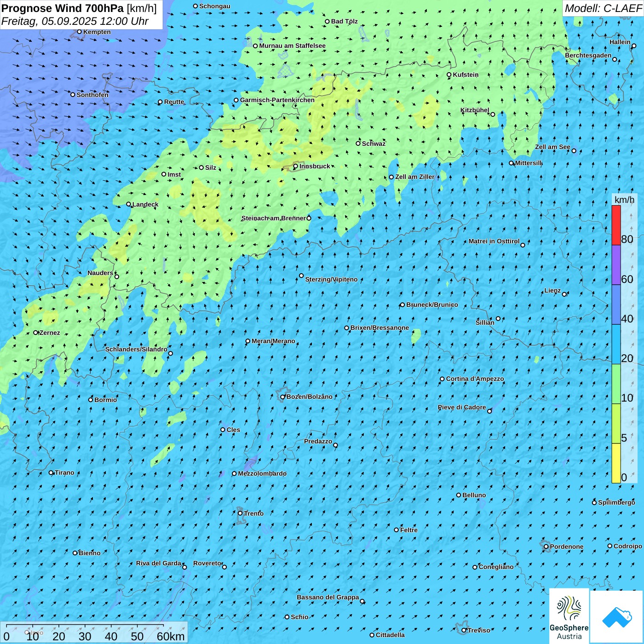Click the 'Mezzolombardo' label
Viewport: 644px width, 644px height.
point(262,473)
